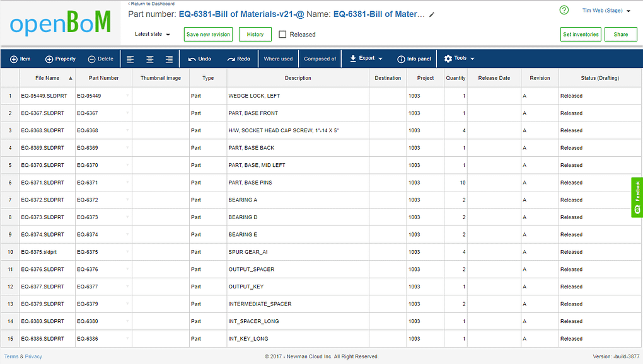
Task: Follow the Return to Dashboard link
Action: [151, 4]
